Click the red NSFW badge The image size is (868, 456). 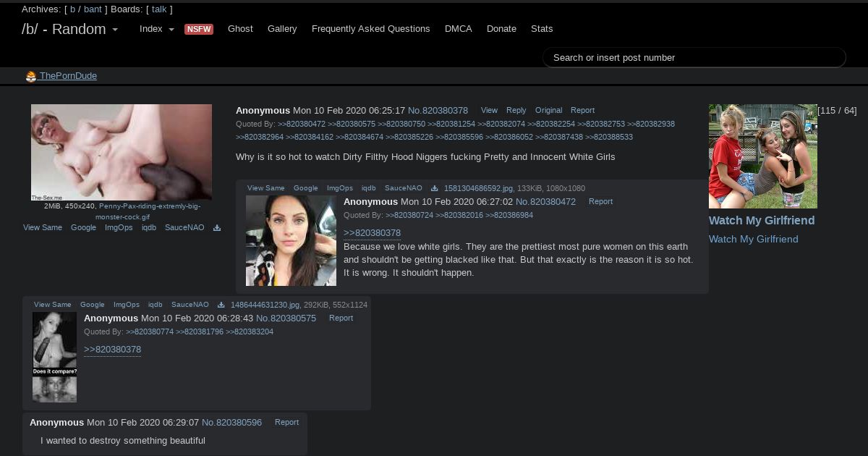coord(199,29)
